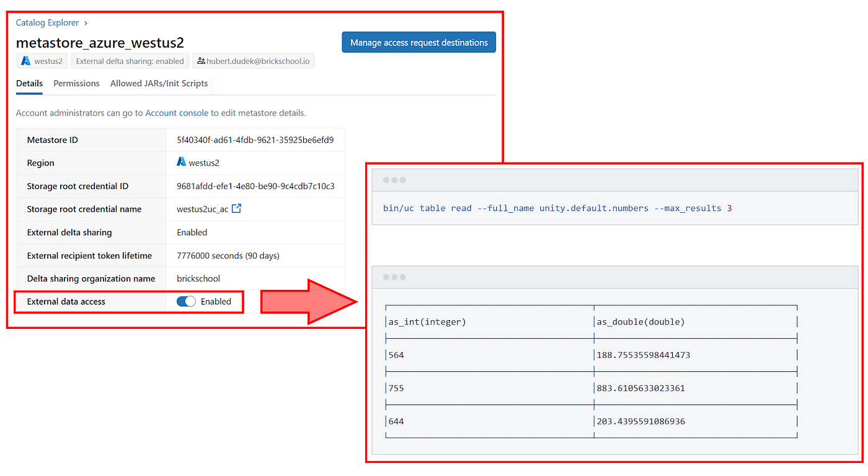The image size is (868, 476).
Task: Click the brickschool organization name value
Action: click(198, 279)
